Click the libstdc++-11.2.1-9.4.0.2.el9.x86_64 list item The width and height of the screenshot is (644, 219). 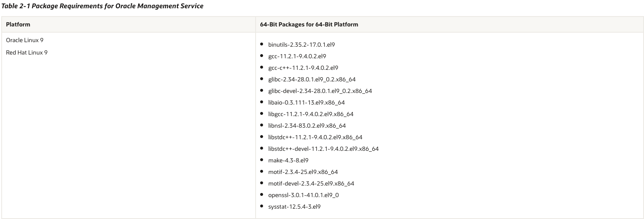[315, 137]
